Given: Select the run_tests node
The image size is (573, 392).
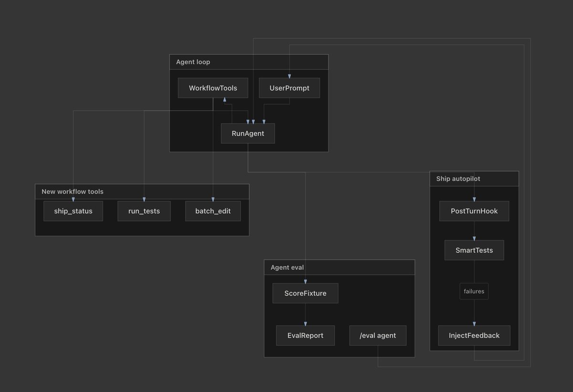Looking at the screenshot, I should point(144,211).
